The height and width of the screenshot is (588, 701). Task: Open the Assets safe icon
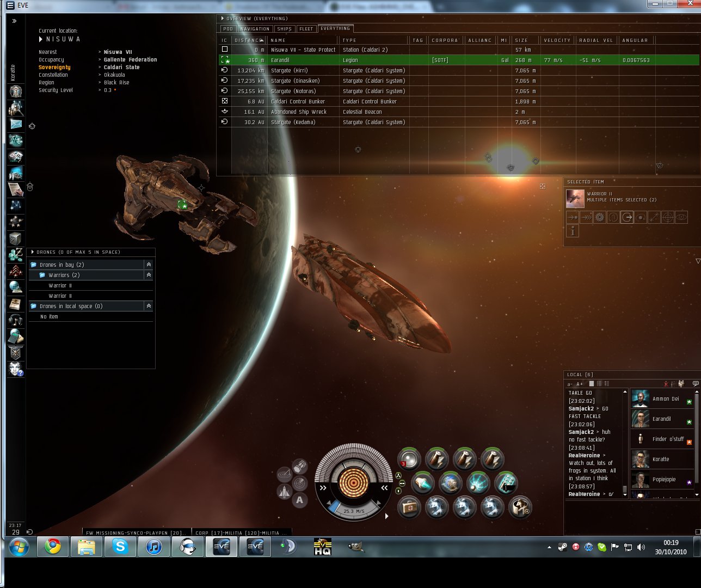[16, 238]
